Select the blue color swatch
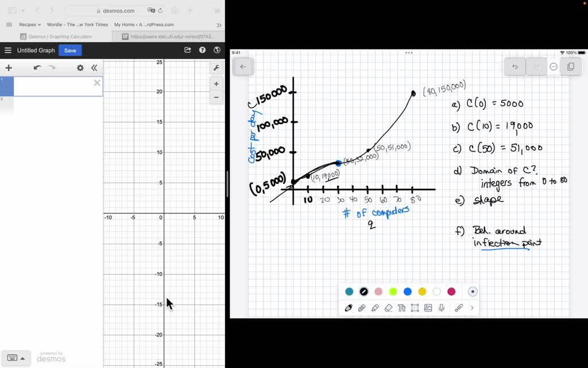Viewport: 588px width, 368px height. click(407, 292)
